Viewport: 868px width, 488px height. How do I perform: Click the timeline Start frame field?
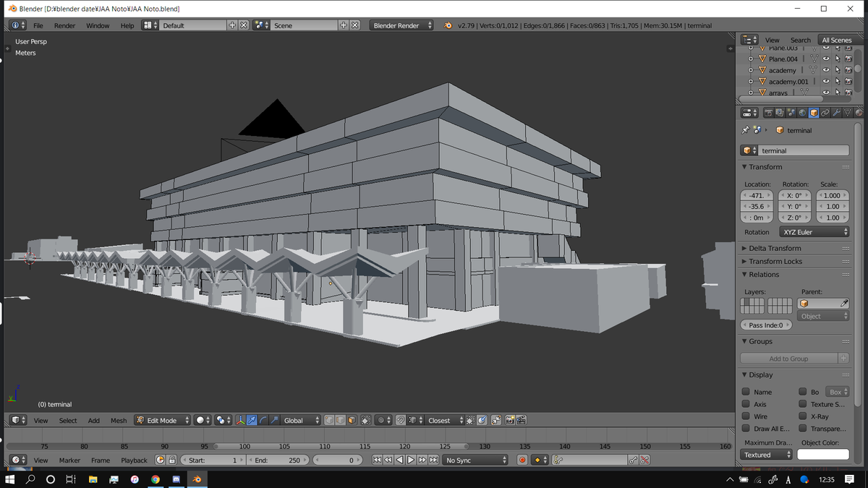tap(212, 460)
